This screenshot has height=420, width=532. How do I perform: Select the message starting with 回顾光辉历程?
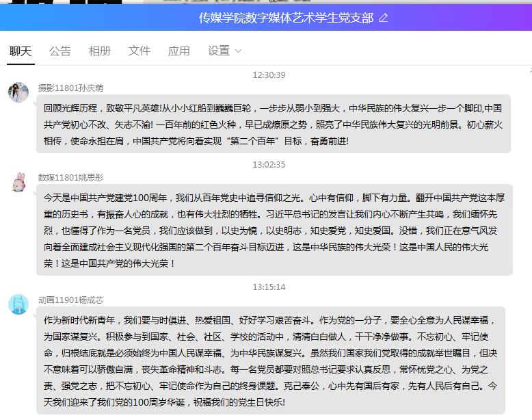274,124
